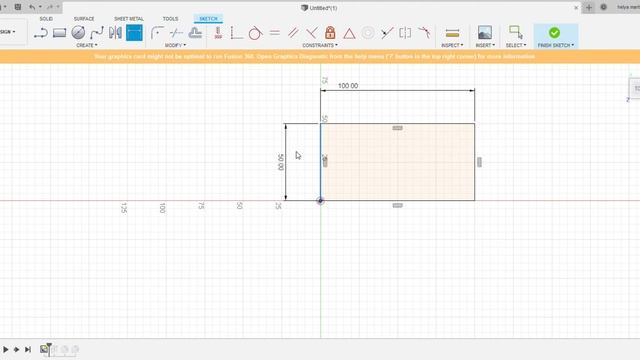Select the Fillet modify tool

pos(157,33)
